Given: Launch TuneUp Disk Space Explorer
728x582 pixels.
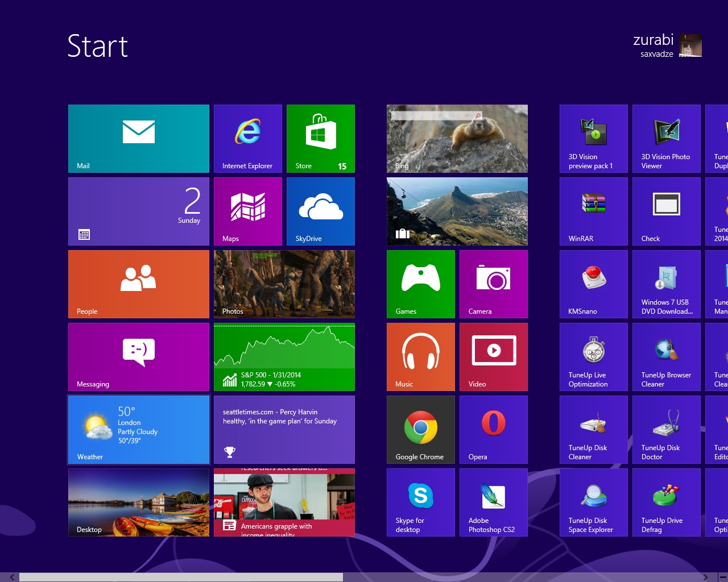Looking at the screenshot, I should (x=594, y=502).
